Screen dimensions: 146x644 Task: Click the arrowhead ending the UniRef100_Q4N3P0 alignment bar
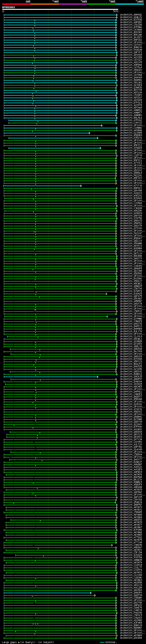91,593
